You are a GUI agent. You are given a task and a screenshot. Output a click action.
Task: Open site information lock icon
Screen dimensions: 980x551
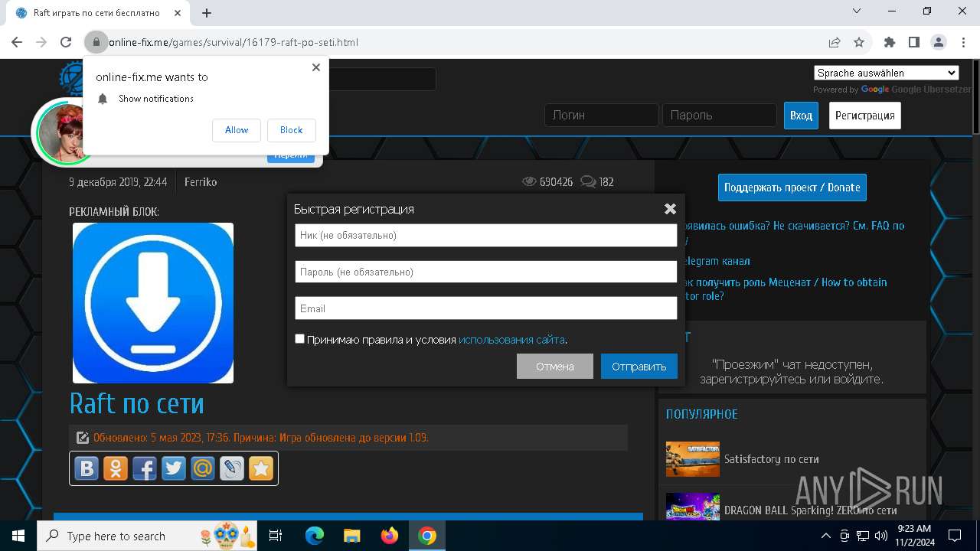[96, 42]
